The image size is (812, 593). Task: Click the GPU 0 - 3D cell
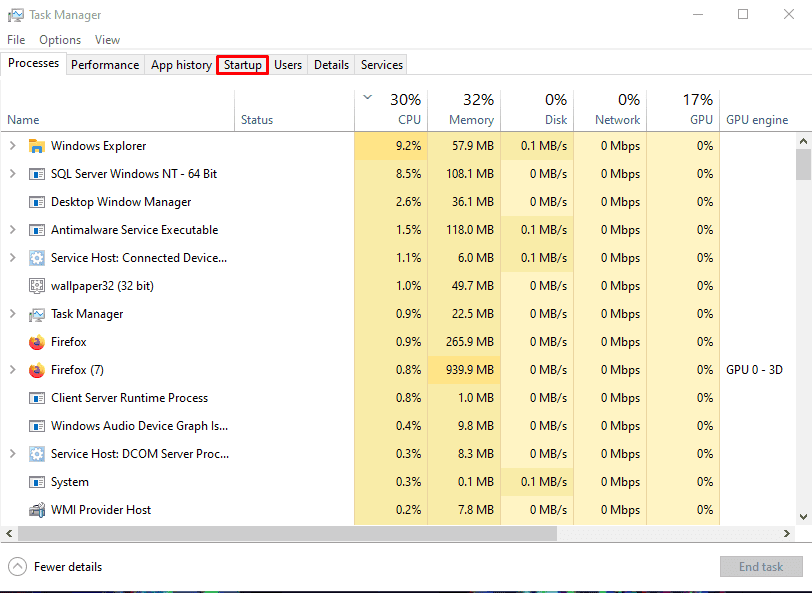point(757,370)
